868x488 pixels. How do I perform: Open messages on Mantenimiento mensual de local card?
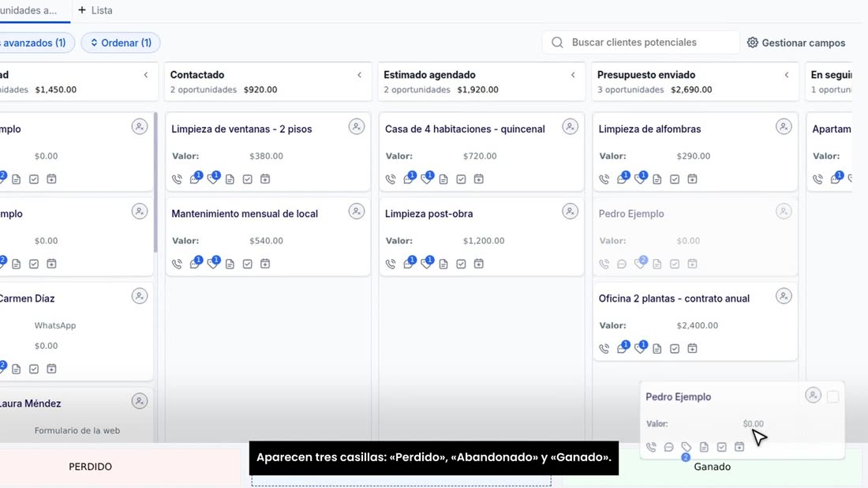tap(194, 265)
